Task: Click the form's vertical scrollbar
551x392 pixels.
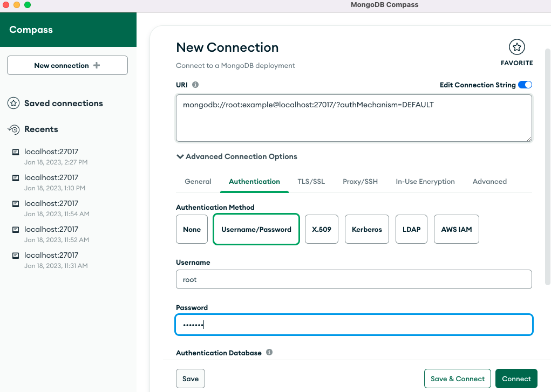Action: click(x=547, y=167)
